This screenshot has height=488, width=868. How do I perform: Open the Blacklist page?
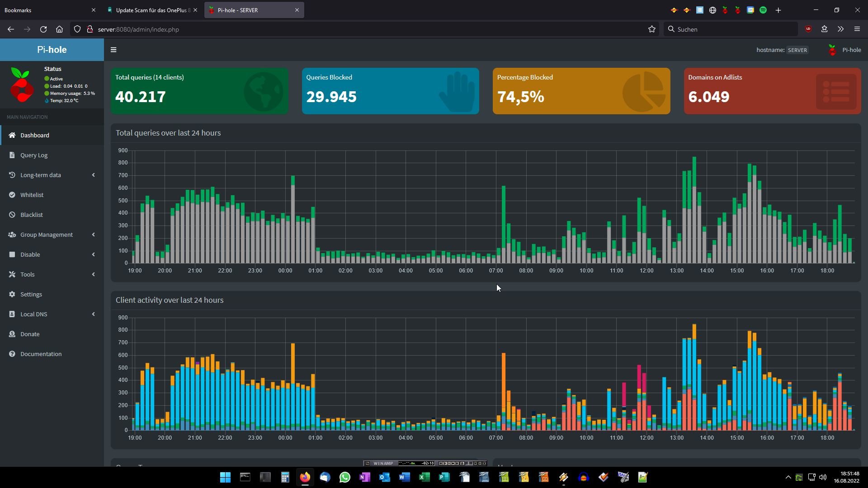point(52,215)
